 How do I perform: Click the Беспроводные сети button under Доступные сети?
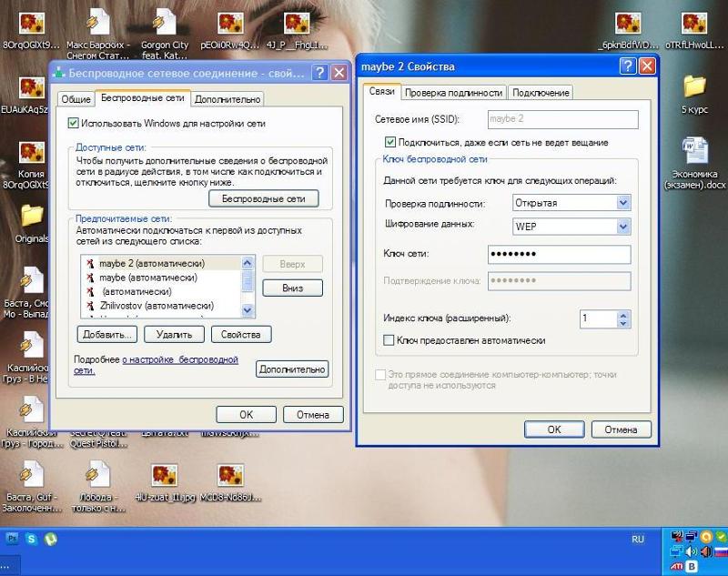point(264,198)
